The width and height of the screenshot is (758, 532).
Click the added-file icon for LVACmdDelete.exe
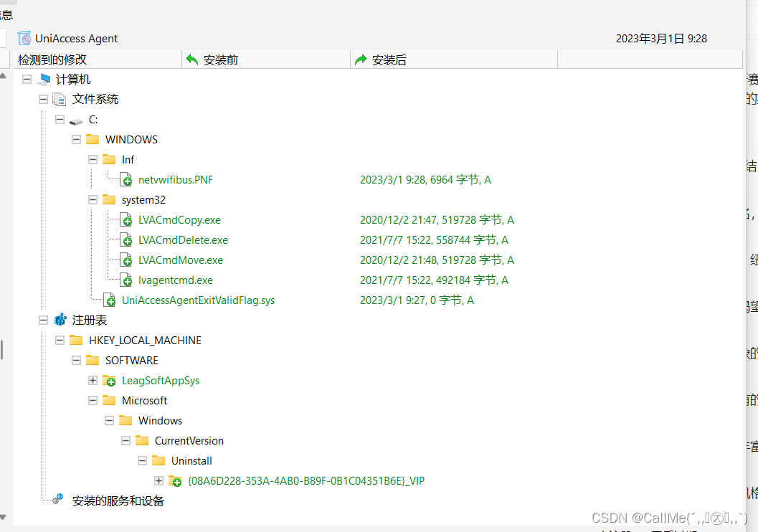[125, 240]
